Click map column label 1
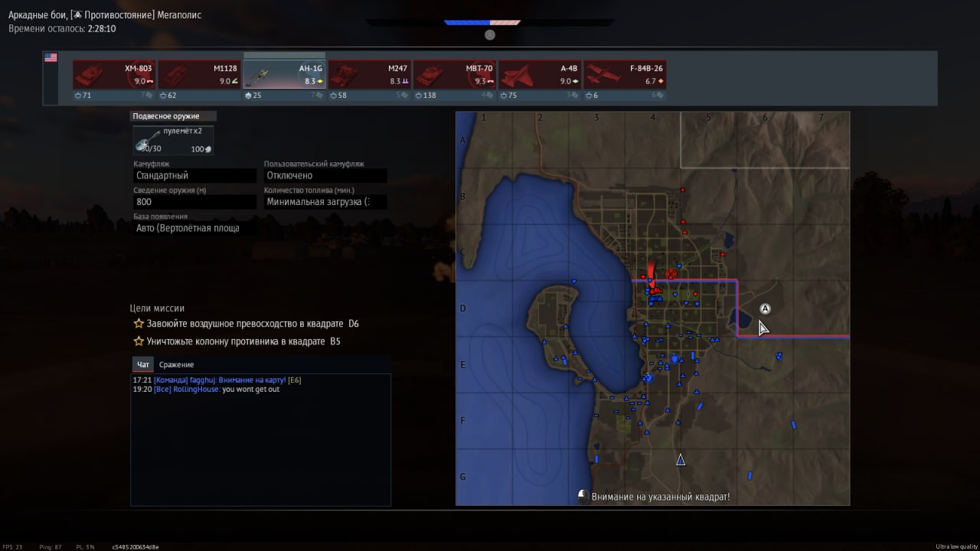The width and height of the screenshot is (980, 551). tap(484, 117)
